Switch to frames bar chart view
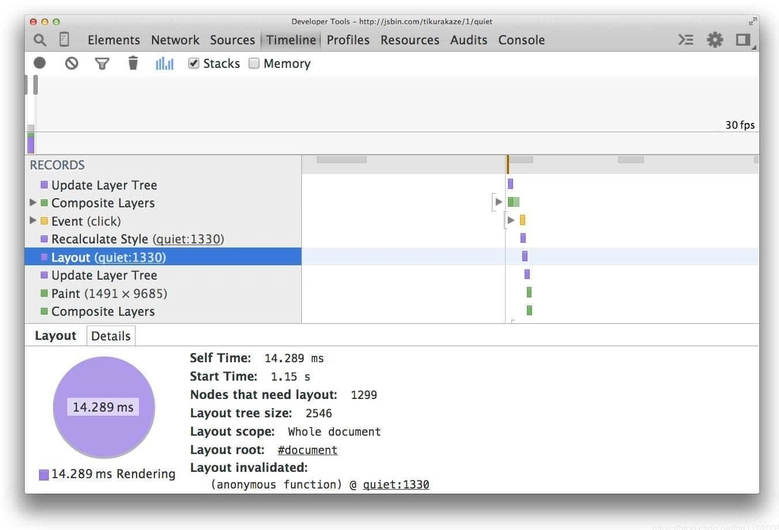 (x=164, y=63)
